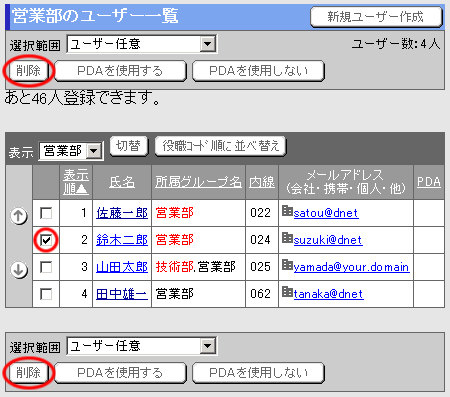Click the top 削除 button
The height and width of the screenshot is (397, 450).
click(29, 71)
